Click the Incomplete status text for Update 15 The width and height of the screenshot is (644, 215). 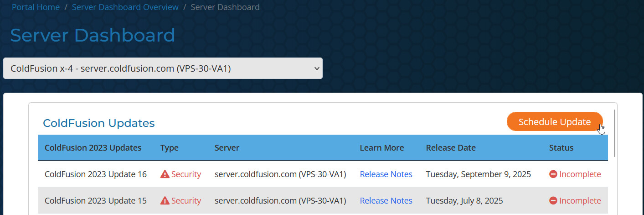pyautogui.click(x=580, y=201)
